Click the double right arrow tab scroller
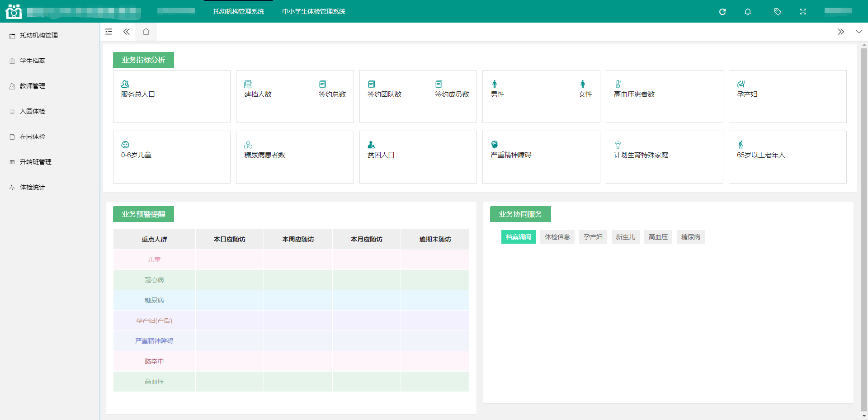Viewport: 868px width, 420px height. [841, 32]
